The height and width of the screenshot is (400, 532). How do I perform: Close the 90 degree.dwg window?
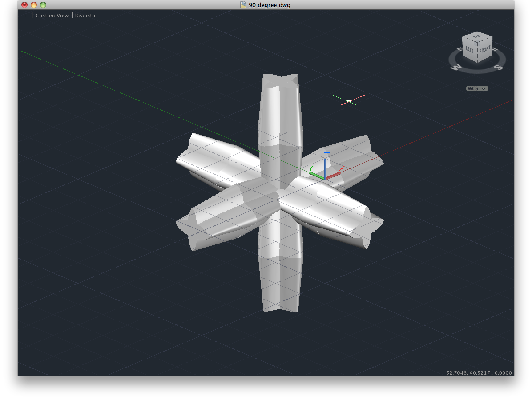pos(24,5)
